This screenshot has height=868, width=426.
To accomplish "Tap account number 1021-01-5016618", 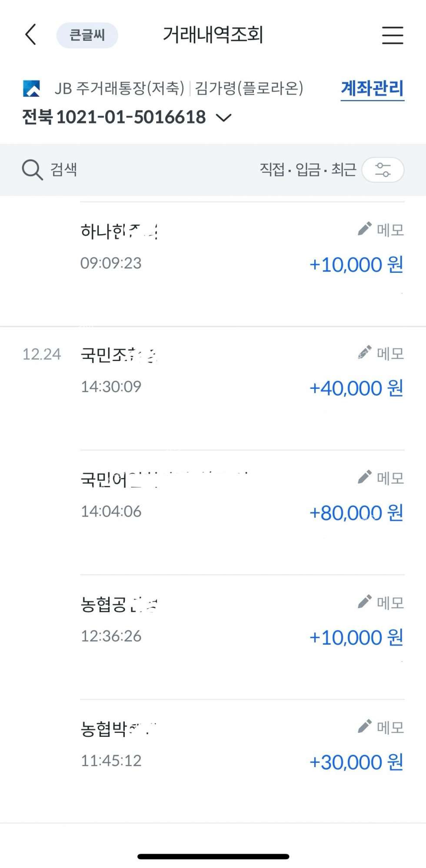I will point(130,117).
